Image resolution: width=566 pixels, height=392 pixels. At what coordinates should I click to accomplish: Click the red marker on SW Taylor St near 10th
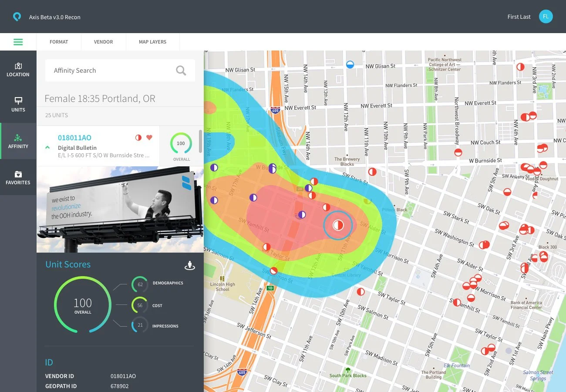[360, 291]
